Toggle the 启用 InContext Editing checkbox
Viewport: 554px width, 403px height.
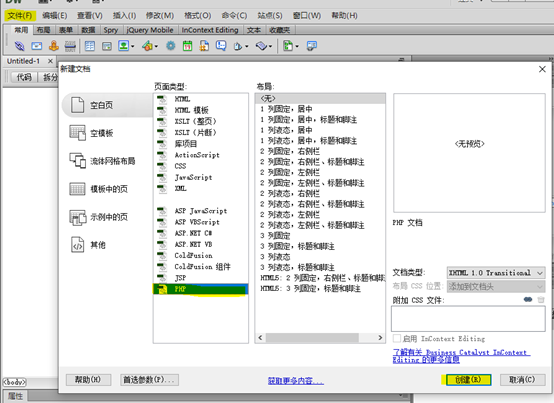pos(397,338)
